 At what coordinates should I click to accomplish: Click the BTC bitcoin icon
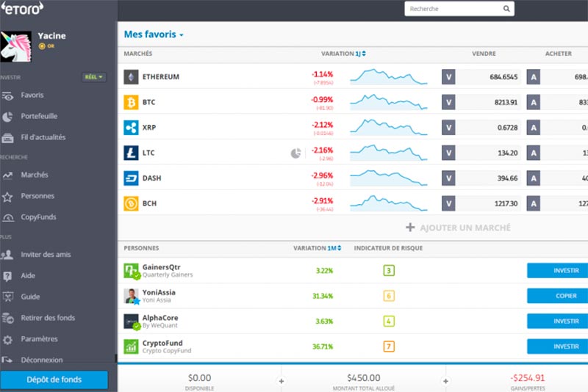(131, 102)
